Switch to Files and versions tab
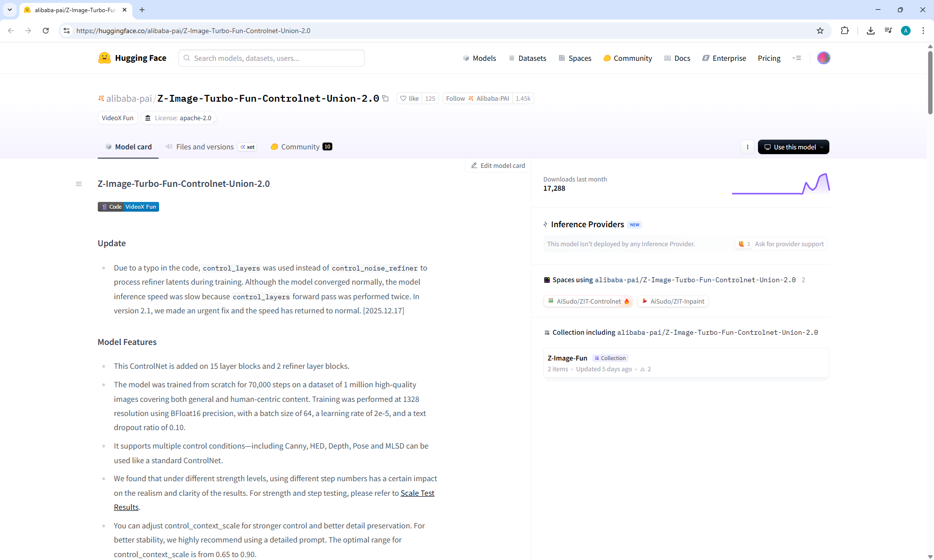Image resolution: width=934 pixels, height=560 pixels. point(205,147)
